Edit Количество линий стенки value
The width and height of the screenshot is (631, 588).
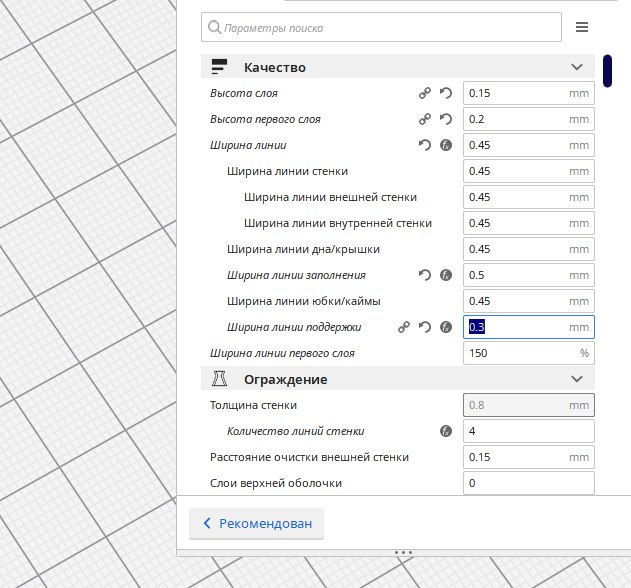(529, 431)
